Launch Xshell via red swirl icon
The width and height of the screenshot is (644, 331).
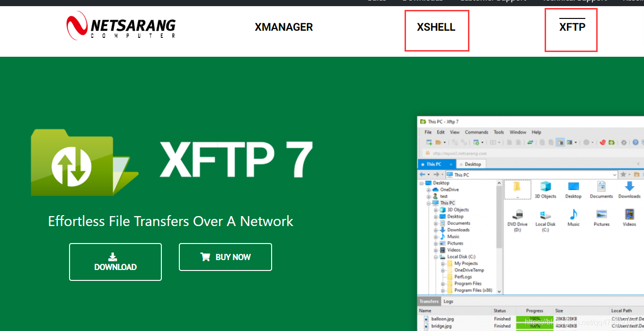pos(603,142)
